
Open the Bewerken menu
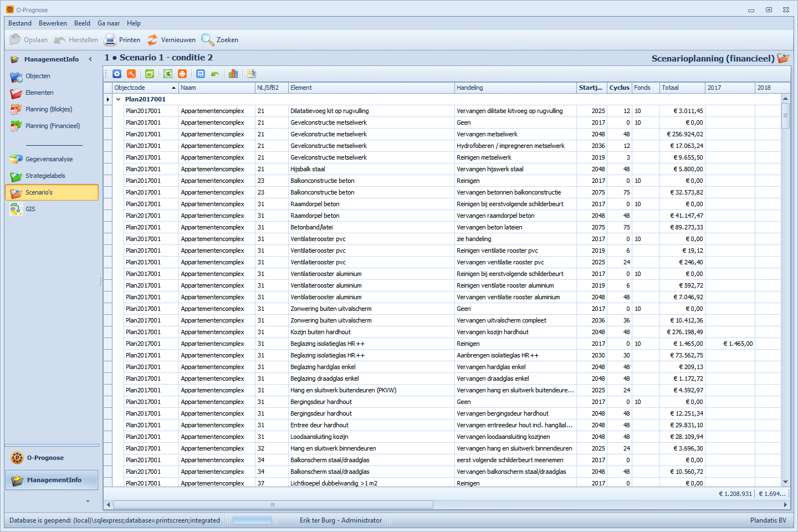(53, 23)
